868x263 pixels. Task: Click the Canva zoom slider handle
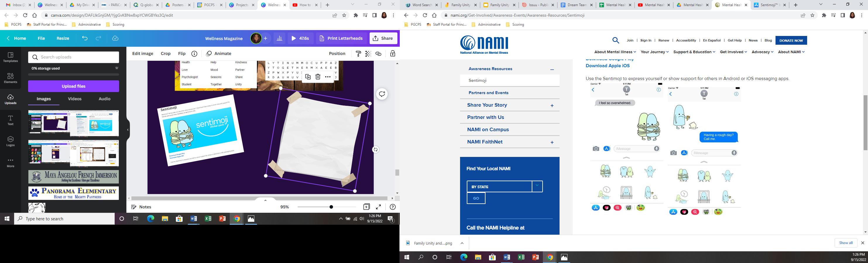[331, 207]
